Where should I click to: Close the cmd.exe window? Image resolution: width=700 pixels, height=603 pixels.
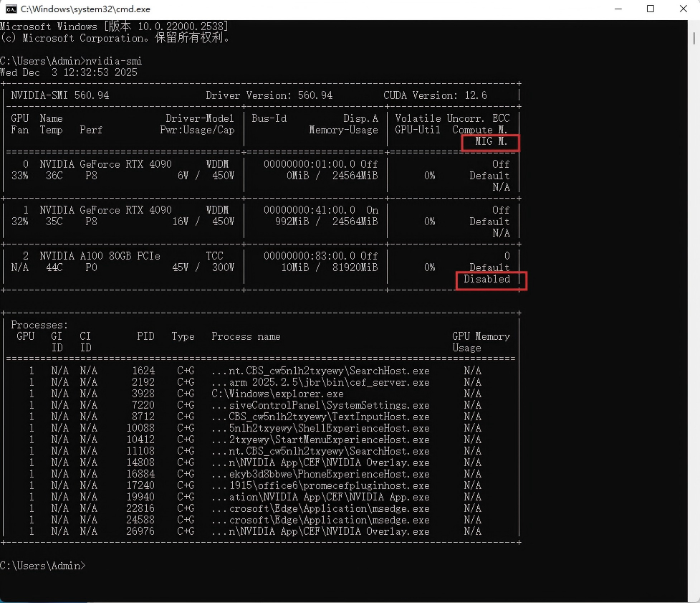tap(683, 9)
